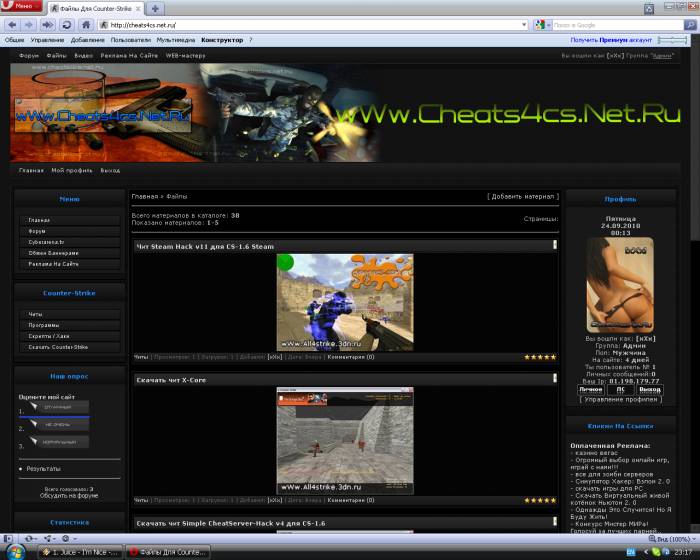Click Результаты in the poll block
The height and width of the screenshot is (560, 700).
tap(43, 468)
